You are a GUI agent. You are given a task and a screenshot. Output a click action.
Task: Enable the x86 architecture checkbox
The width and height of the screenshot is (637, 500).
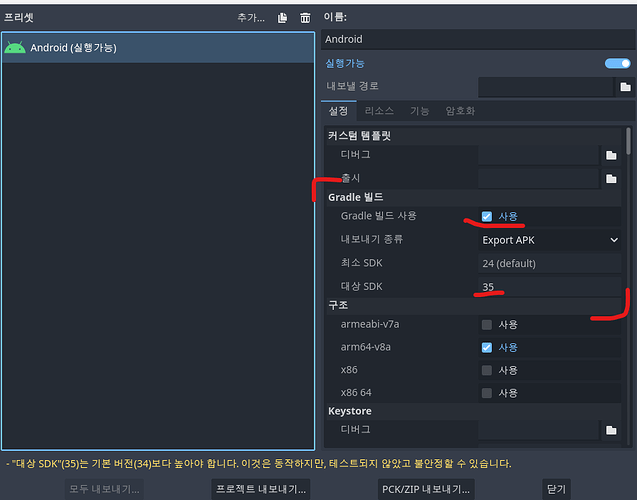point(487,370)
